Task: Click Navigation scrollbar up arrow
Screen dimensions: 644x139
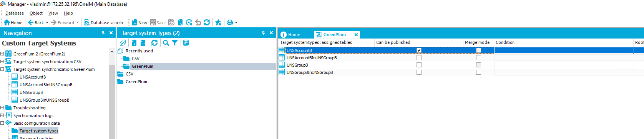Action: (112, 51)
